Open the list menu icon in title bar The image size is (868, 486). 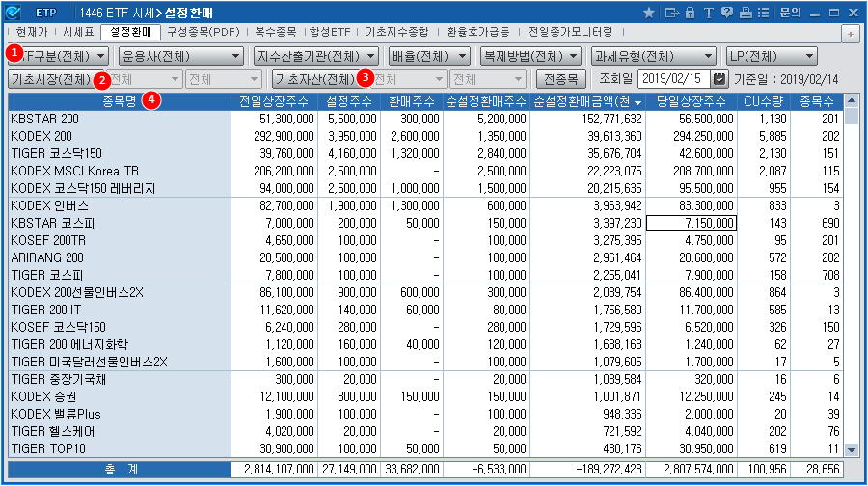763,13
